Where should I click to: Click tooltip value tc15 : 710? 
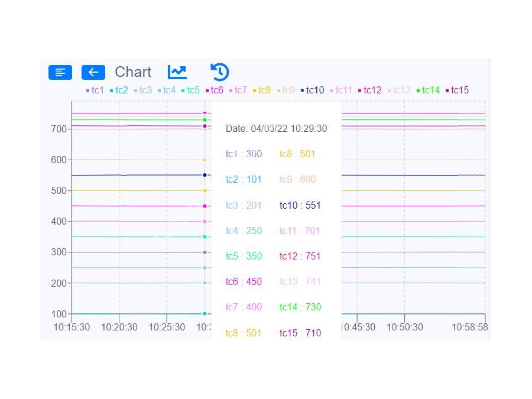(300, 333)
